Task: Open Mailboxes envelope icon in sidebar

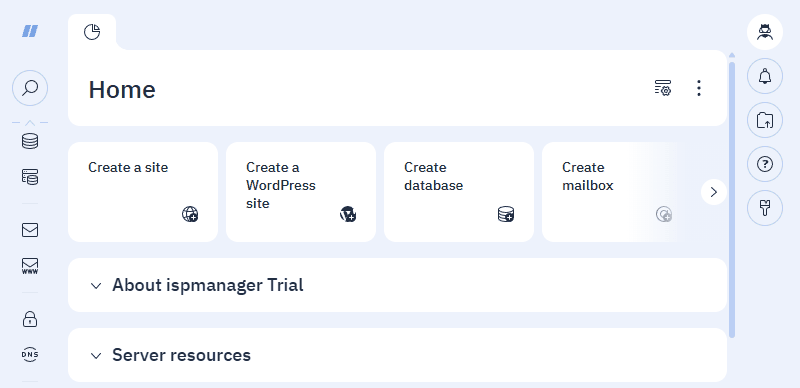Action: tap(30, 230)
